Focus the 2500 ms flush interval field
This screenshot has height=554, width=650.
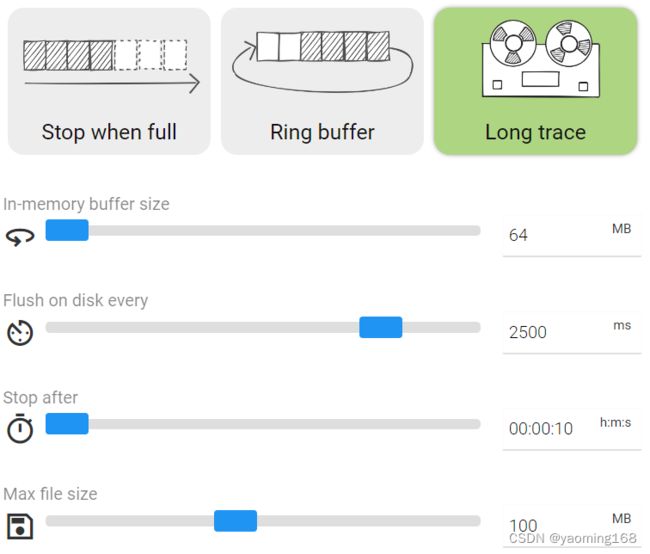[x=572, y=333]
